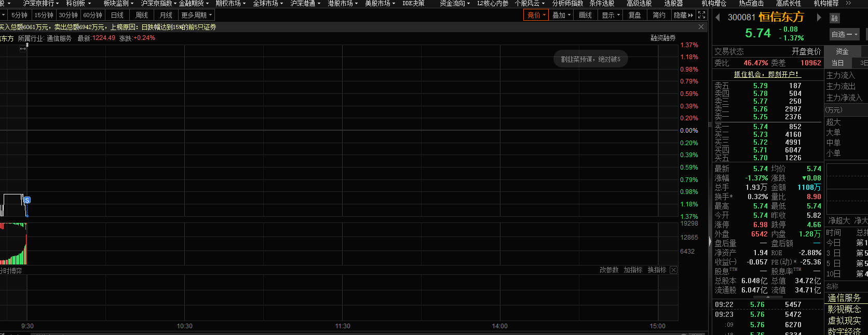Open the 分析师指数 menu item
The width and height of the screenshot is (868, 335).
[x=567, y=3]
